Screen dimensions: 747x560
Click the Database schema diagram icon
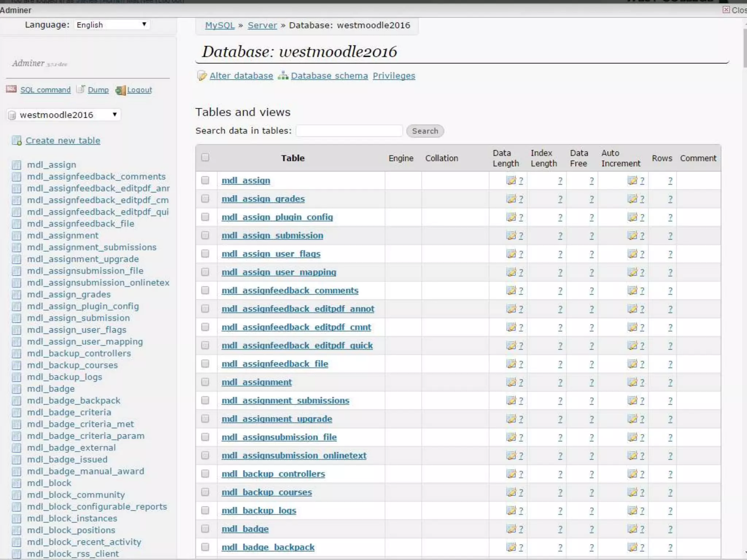(x=283, y=76)
